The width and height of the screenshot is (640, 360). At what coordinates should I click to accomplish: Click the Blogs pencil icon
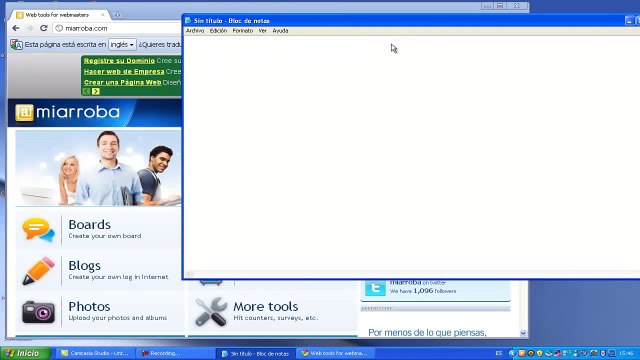point(38,271)
